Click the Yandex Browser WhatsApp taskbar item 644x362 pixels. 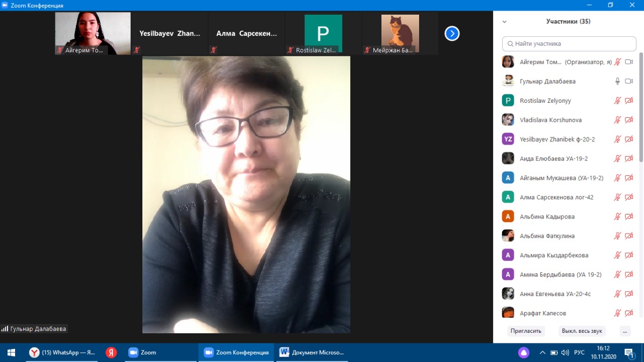pos(62,352)
